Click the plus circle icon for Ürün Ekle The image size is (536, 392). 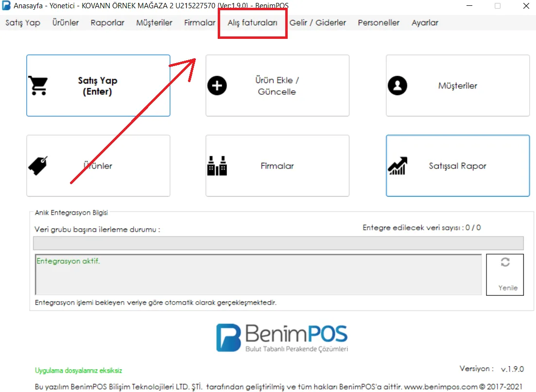(x=217, y=85)
